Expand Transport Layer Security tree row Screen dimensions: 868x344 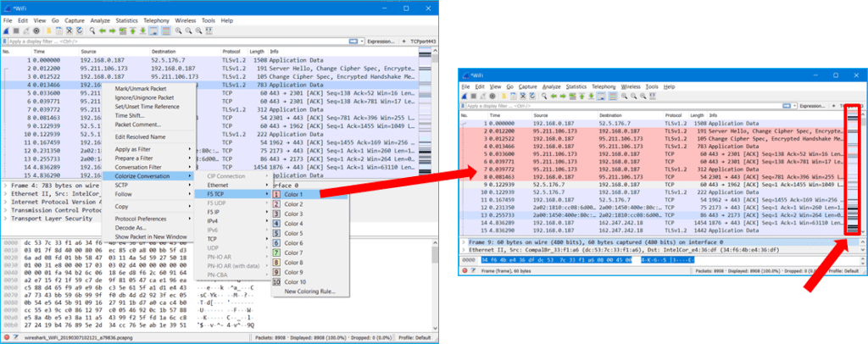[x=6, y=219]
